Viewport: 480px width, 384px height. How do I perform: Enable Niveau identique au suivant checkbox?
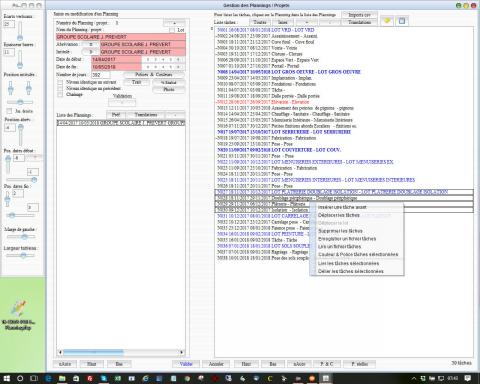[x=60, y=82]
